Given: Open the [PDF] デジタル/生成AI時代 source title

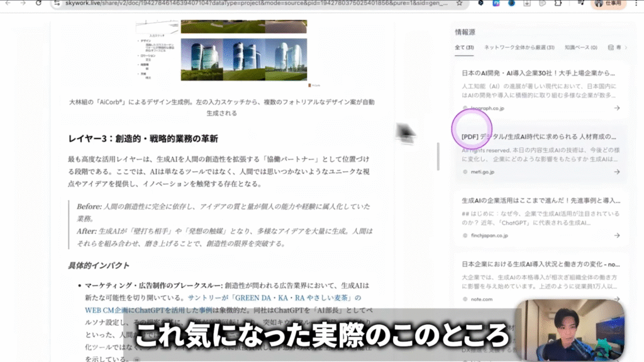Looking at the screenshot, I should pyautogui.click(x=536, y=137).
